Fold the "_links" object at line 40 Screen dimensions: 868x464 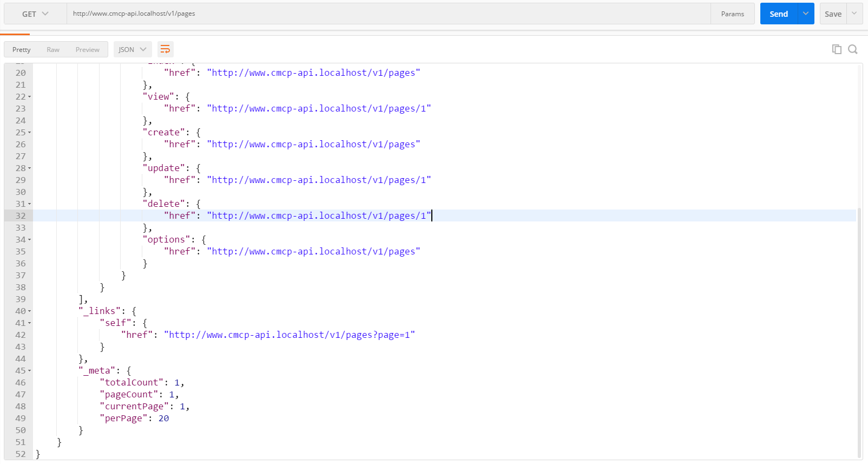point(30,311)
